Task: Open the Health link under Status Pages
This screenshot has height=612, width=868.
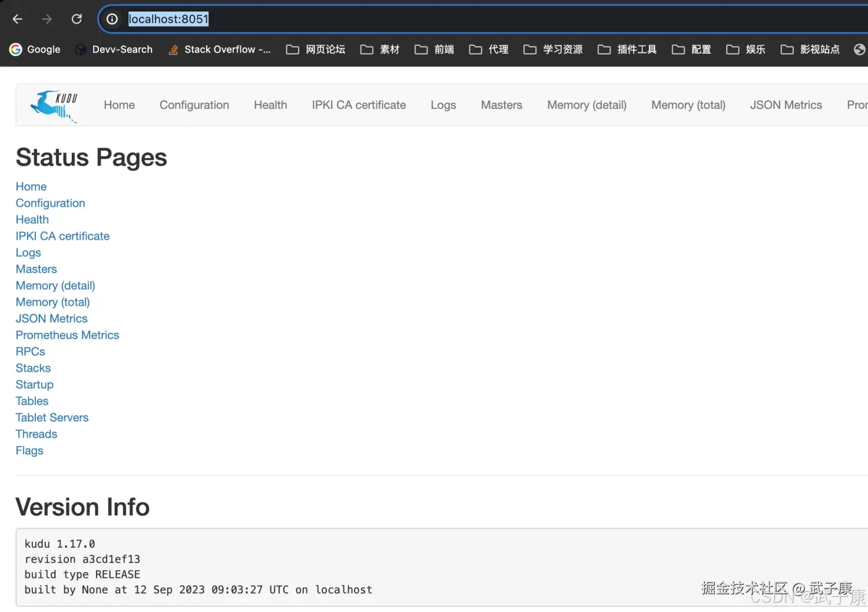Action: pos(32,219)
